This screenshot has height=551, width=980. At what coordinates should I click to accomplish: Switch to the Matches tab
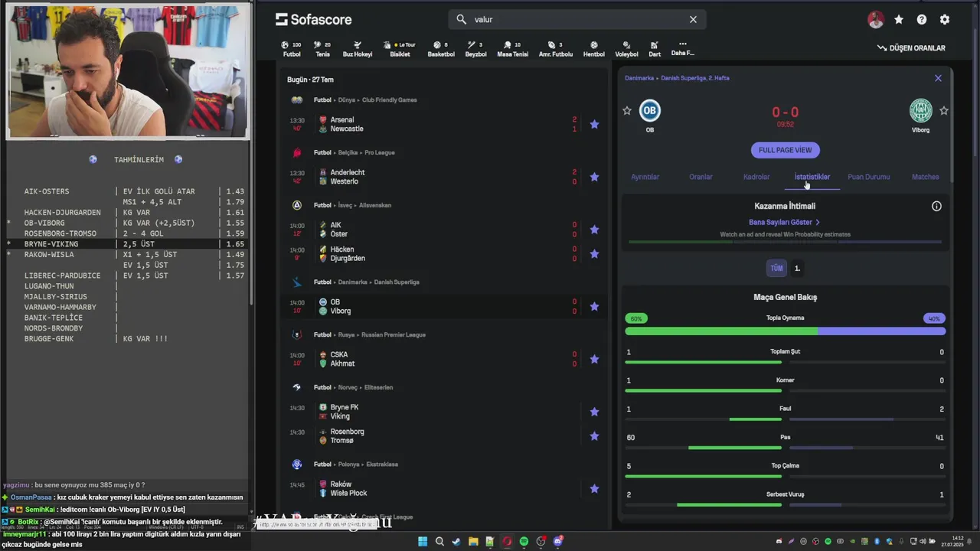pyautogui.click(x=925, y=177)
